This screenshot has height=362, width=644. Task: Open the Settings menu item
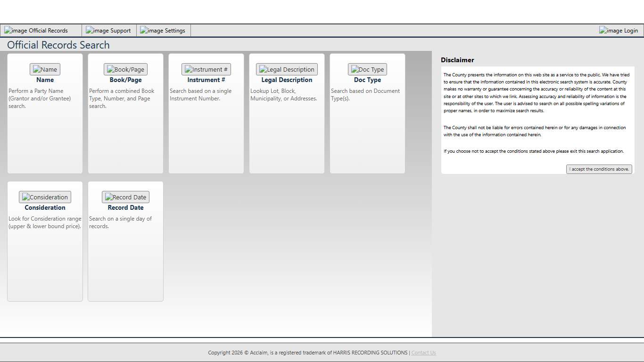163,31
